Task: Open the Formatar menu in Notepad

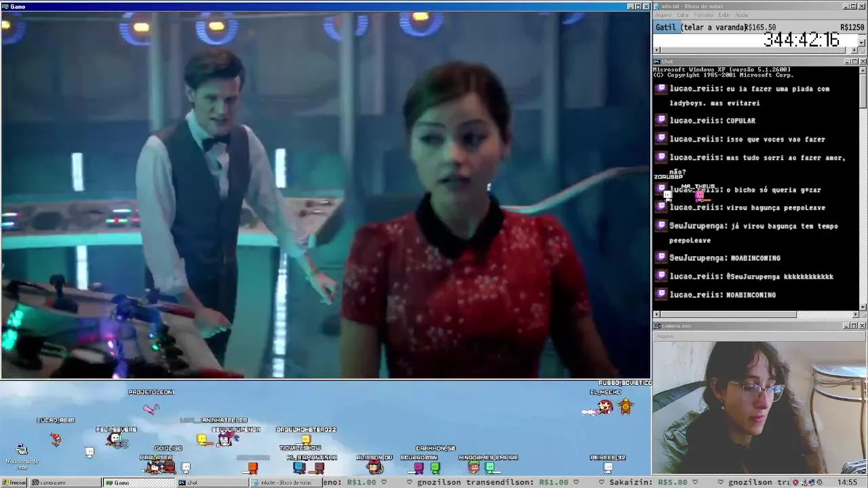Action: coord(704,15)
